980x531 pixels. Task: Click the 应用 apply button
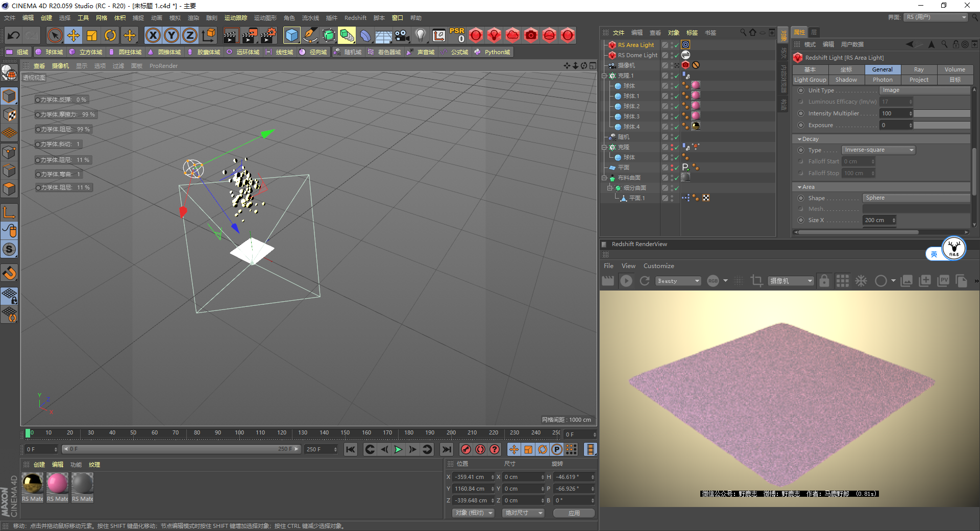coord(574,513)
